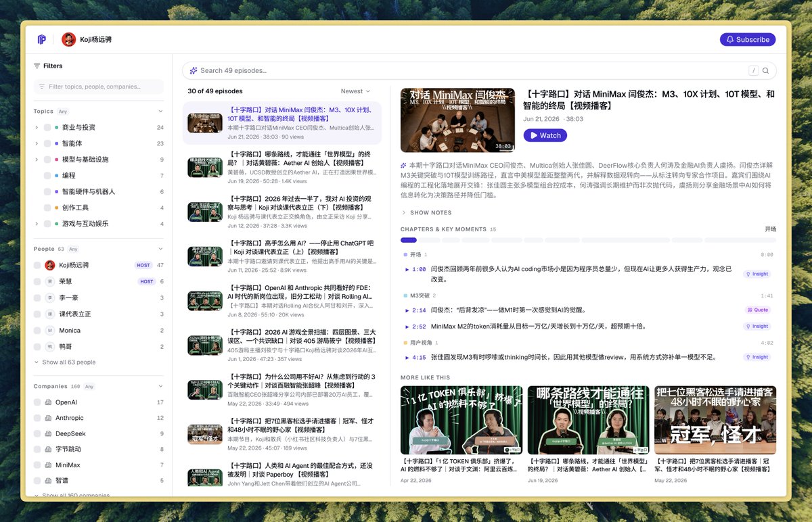This screenshot has width=812, height=522.
Task: Check the OpenAI company checkbox
Action: (x=37, y=402)
